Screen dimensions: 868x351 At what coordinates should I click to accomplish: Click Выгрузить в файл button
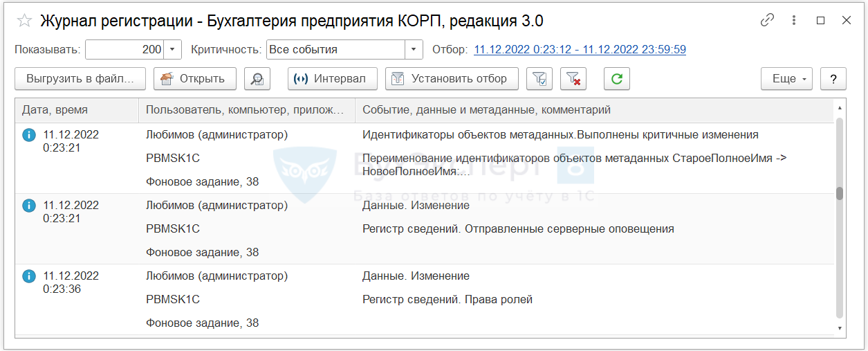[x=80, y=79]
